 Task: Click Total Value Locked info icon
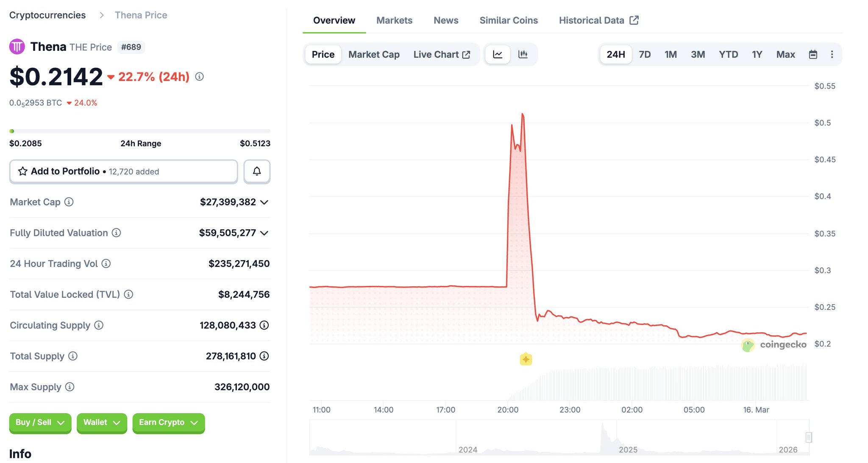(x=128, y=294)
